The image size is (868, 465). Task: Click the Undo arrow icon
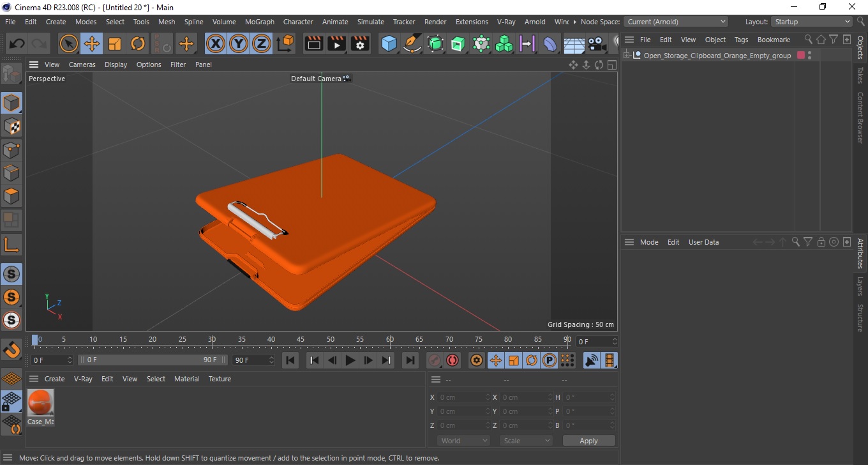pos(17,43)
